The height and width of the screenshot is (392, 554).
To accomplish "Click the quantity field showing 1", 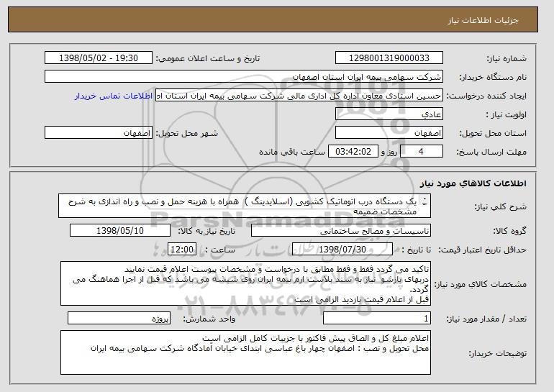I will click(377, 318).
